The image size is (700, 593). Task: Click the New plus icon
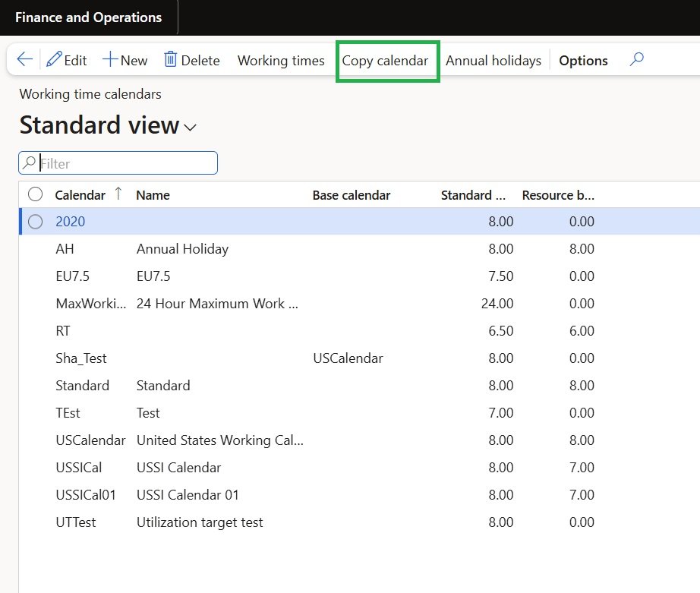click(x=110, y=60)
